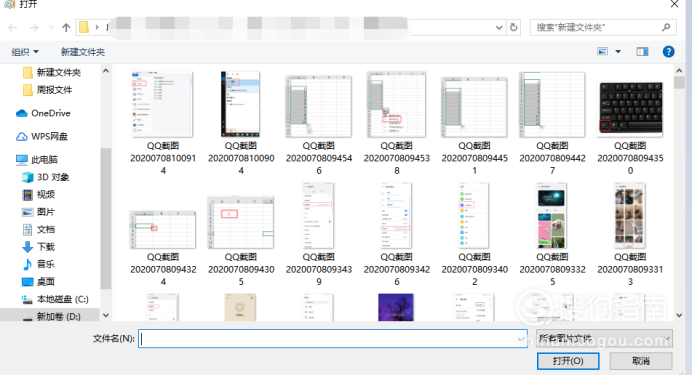
Task: Select 此电脑 in navigation pane
Action: click(37, 160)
